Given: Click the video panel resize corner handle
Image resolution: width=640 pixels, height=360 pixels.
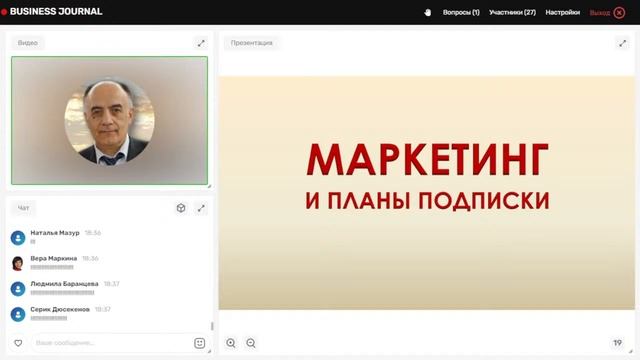Looking at the screenshot, I should (x=209, y=186).
